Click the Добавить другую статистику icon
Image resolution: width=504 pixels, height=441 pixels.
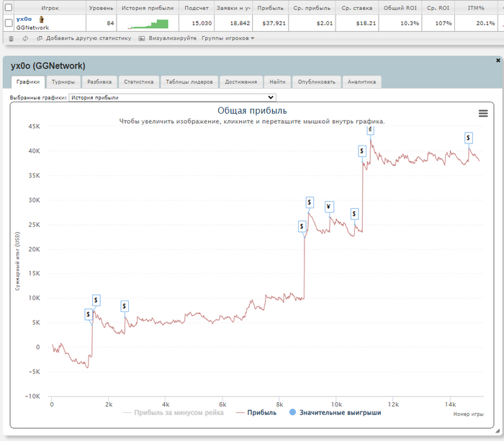pos(40,38)
